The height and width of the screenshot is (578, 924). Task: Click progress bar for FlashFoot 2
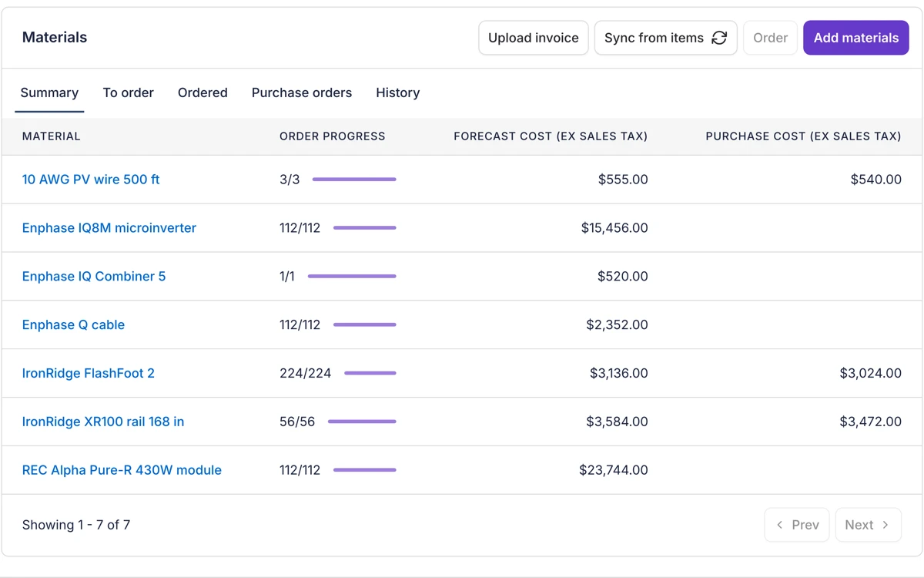click(370, 373)
